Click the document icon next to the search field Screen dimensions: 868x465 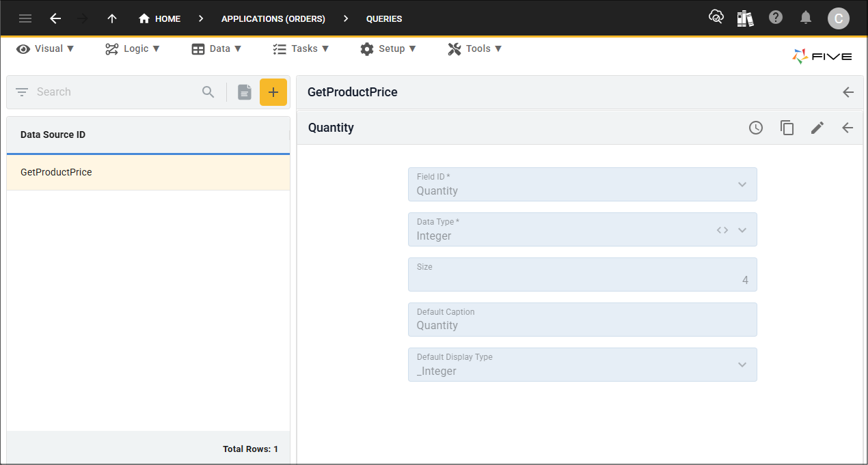tap(245, 91)
